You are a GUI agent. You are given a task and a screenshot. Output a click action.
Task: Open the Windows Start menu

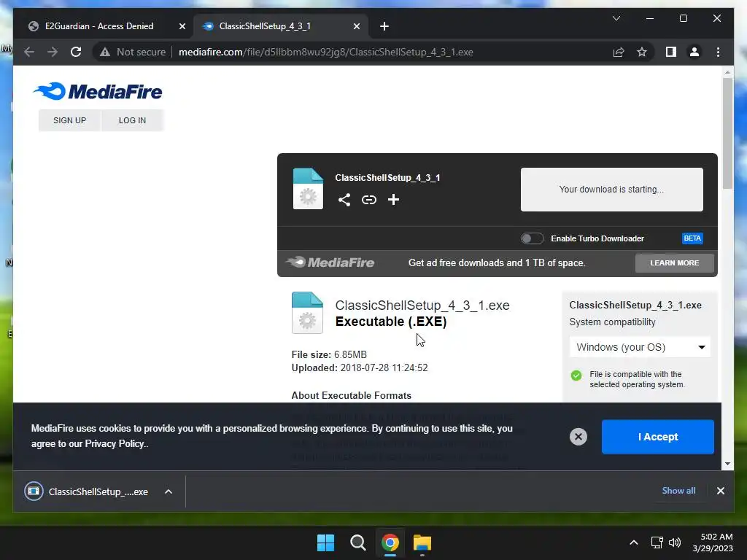tap(326, 542)
